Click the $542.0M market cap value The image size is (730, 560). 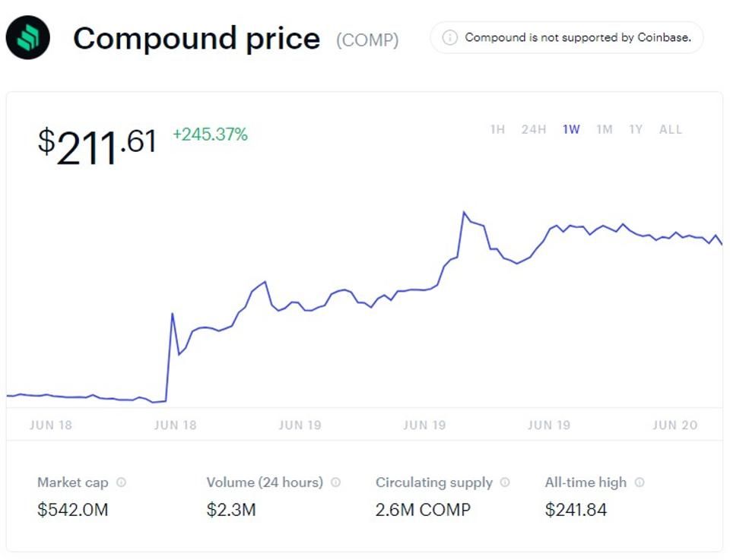[x=73, y=510]
